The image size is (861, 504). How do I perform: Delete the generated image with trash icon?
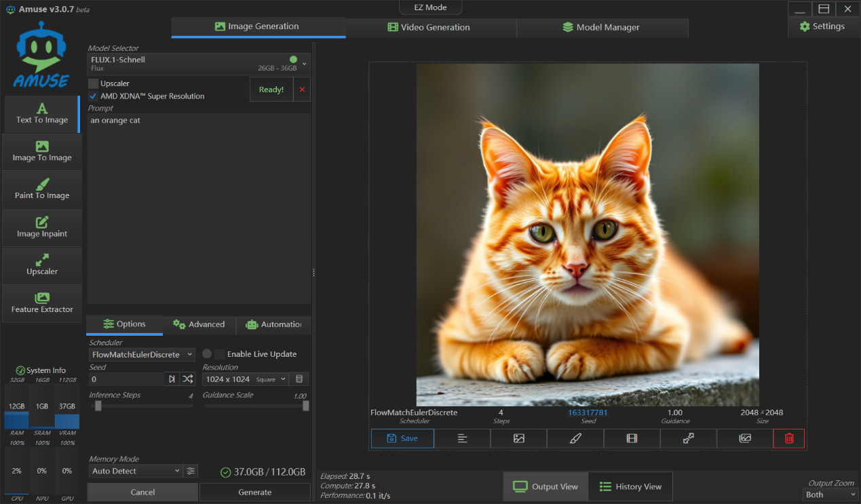pos(788,438)
